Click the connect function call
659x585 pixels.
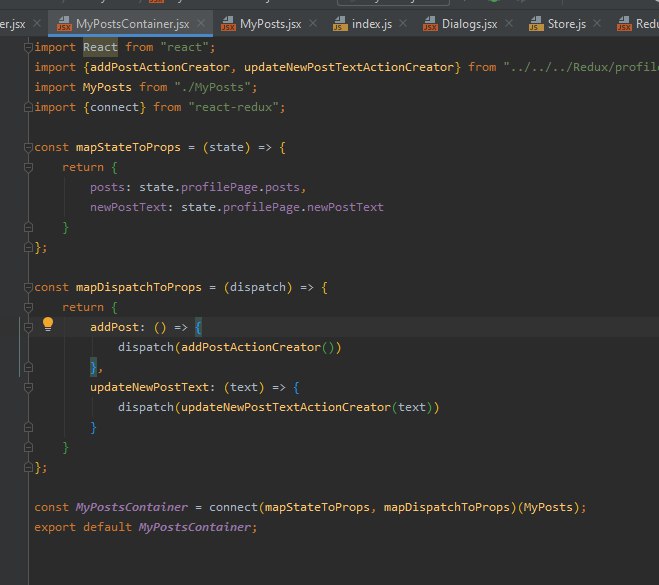(232, 507)
